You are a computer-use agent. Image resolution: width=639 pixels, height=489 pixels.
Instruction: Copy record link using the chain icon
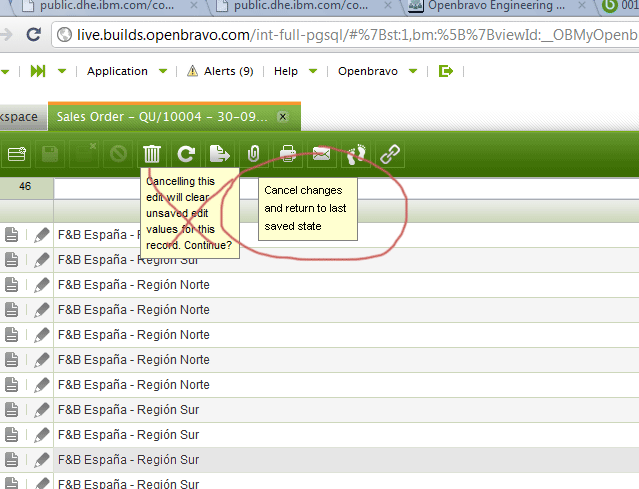tap(390, 154)
